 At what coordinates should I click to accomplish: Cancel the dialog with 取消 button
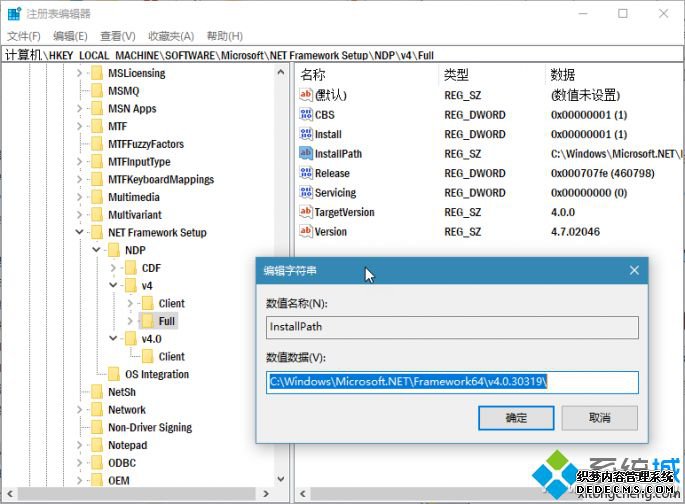(599, 418)
